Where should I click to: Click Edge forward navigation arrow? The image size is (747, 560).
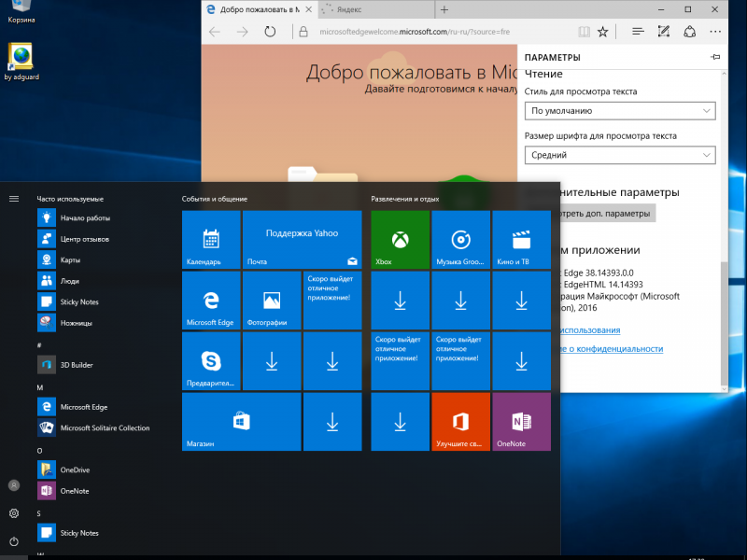pyautogui.click(x=243, y=32)
